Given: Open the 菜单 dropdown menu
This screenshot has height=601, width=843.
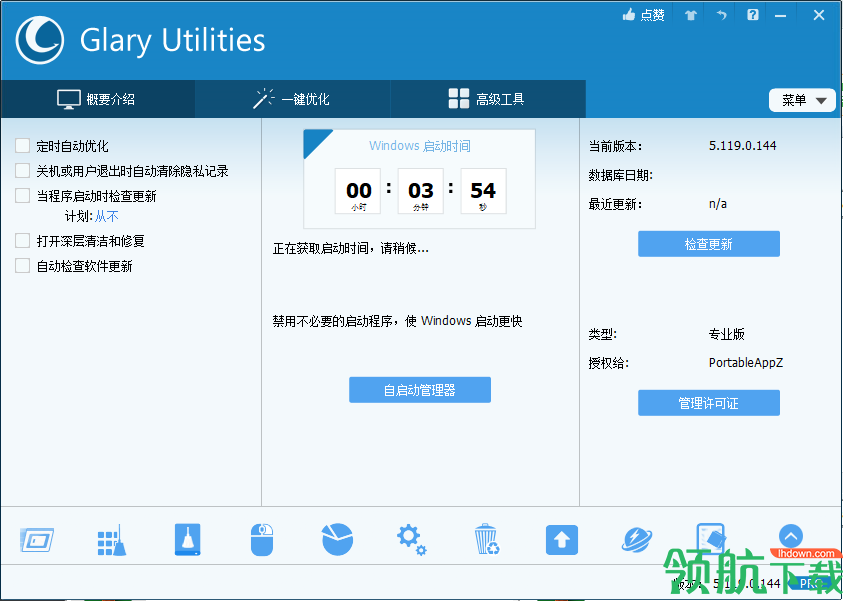Looking at the screenshot, I should (803, 100).
